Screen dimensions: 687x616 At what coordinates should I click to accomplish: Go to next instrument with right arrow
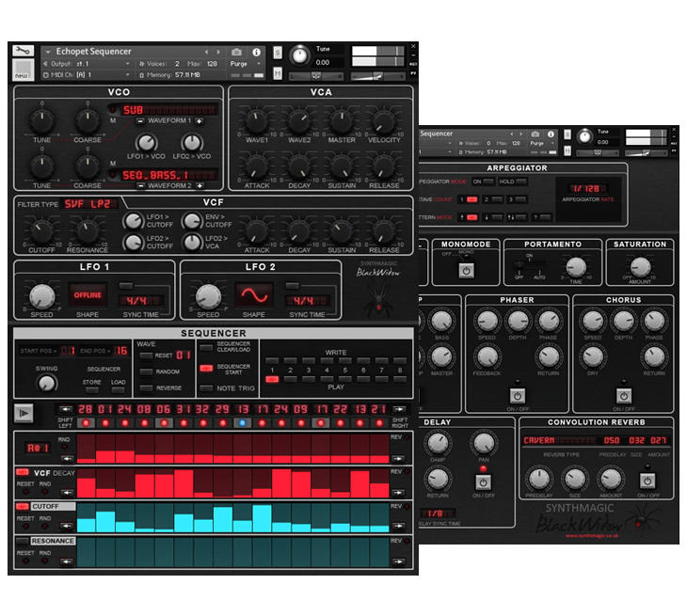218,52
